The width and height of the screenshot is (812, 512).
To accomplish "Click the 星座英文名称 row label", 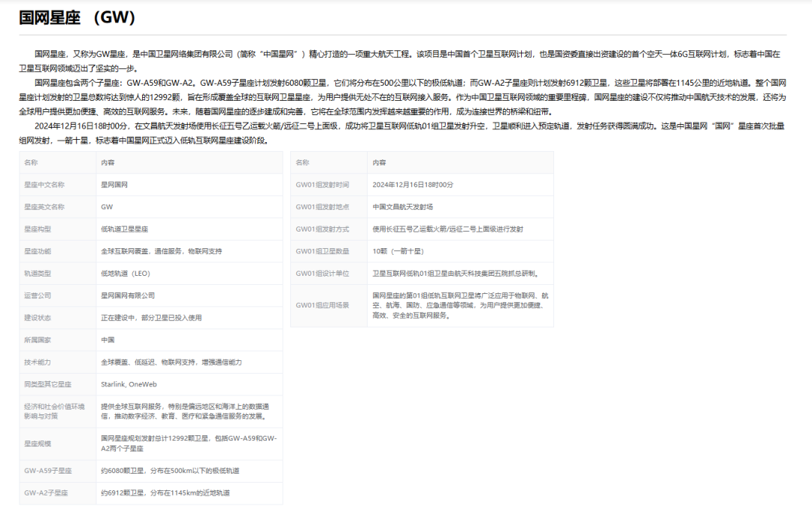I will [x=44, y=207].
